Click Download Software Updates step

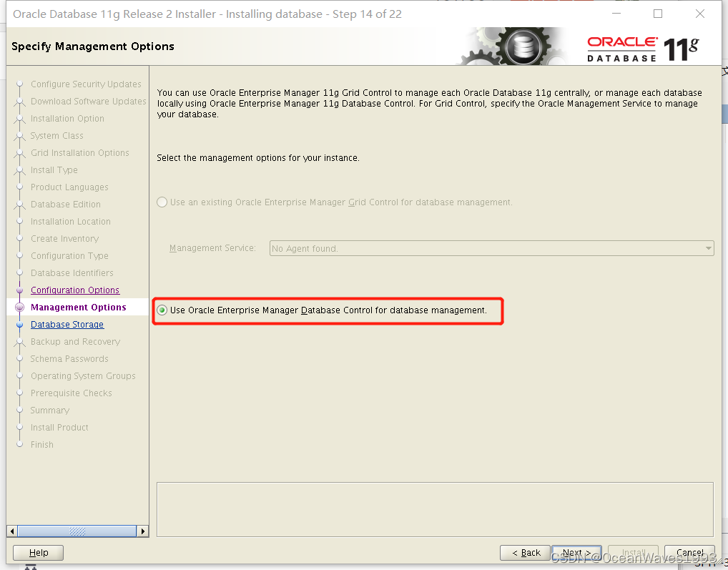click(88, 101)
